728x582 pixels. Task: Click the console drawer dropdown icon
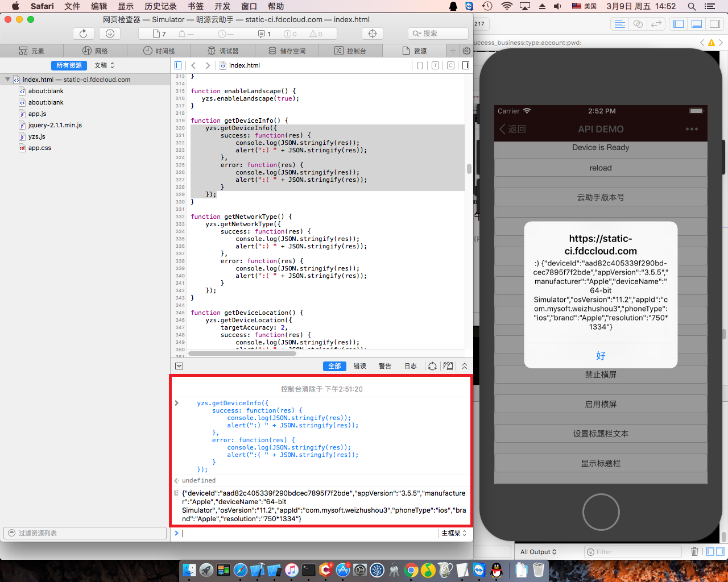pyautogui.click(x=179, y=366)
